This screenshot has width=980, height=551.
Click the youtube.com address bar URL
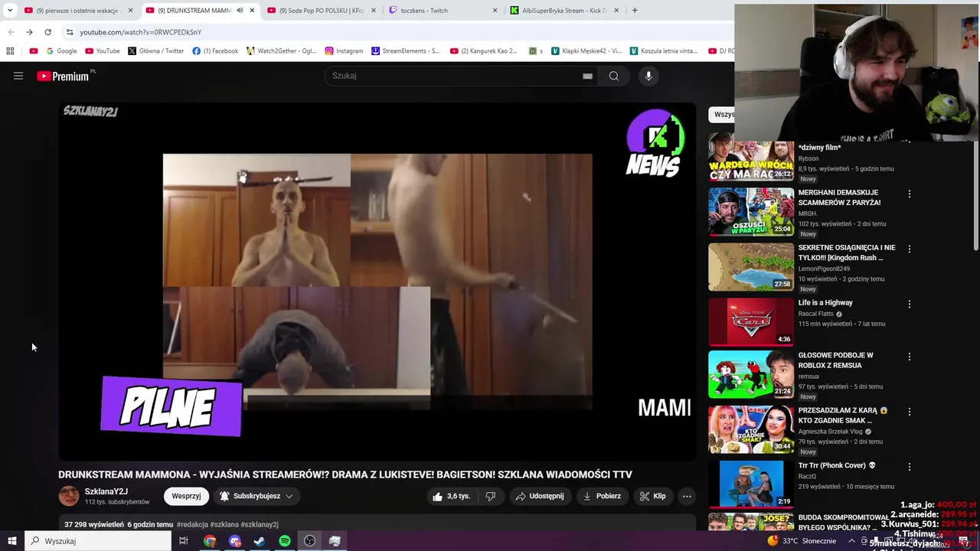141,32
